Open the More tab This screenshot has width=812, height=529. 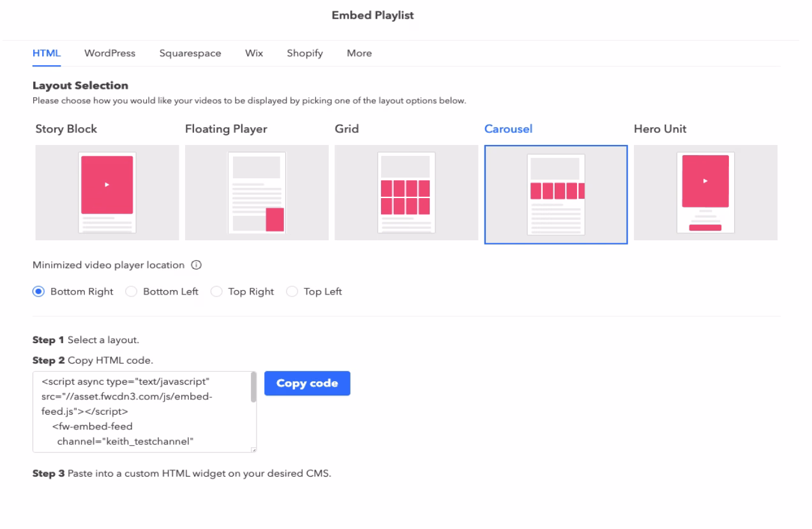point(359,54)
